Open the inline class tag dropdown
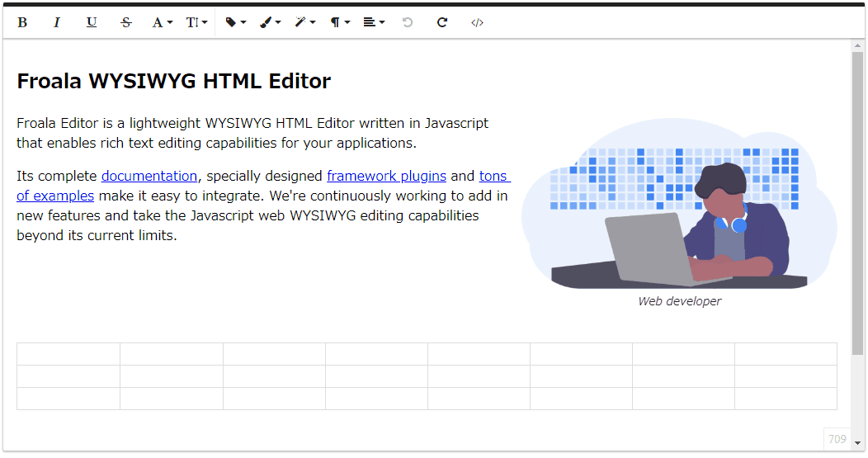The width and height of the screenshot is (868, 458). click(235, 22)
